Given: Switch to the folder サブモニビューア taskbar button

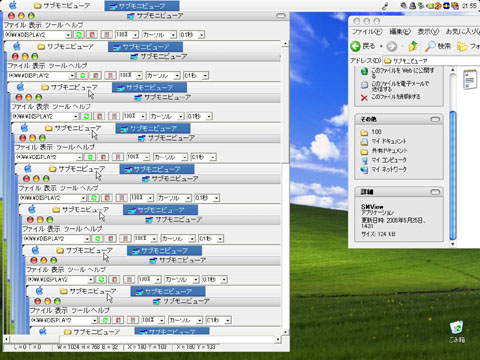Looking at the screenshot, I should pos(62,5).
